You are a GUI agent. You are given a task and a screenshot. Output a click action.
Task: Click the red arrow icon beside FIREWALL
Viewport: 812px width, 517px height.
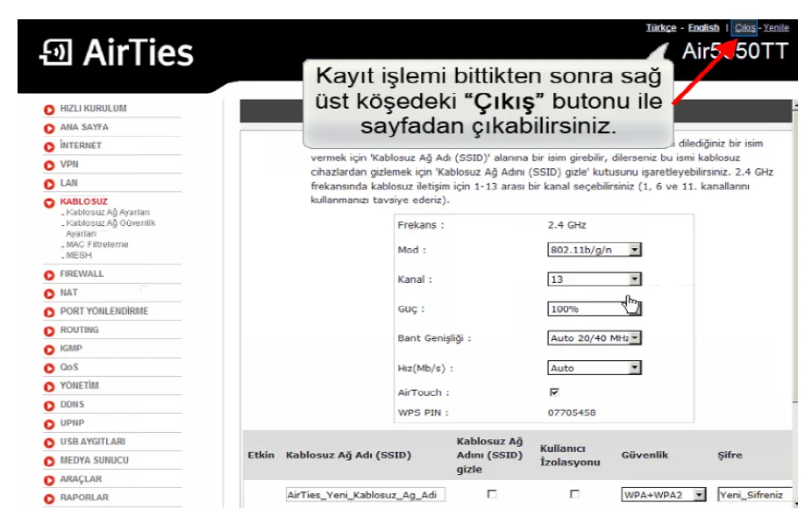[x=49, y=275]
